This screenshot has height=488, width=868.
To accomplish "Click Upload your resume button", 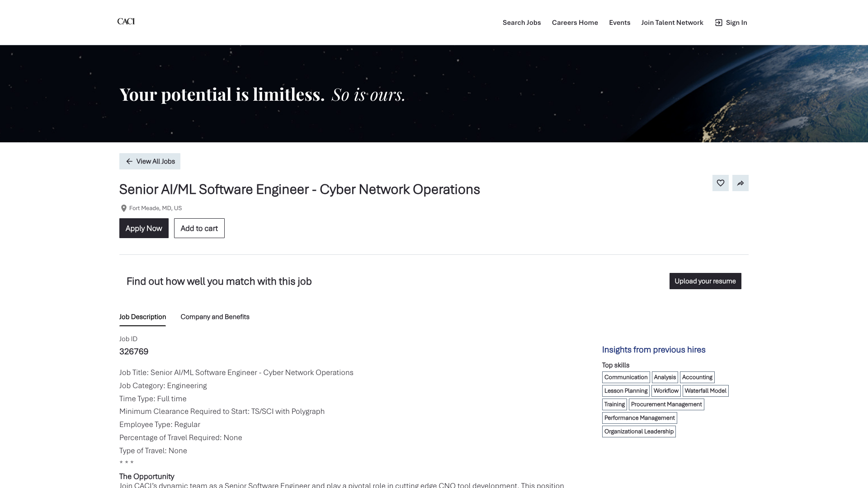I will point(705,281).
